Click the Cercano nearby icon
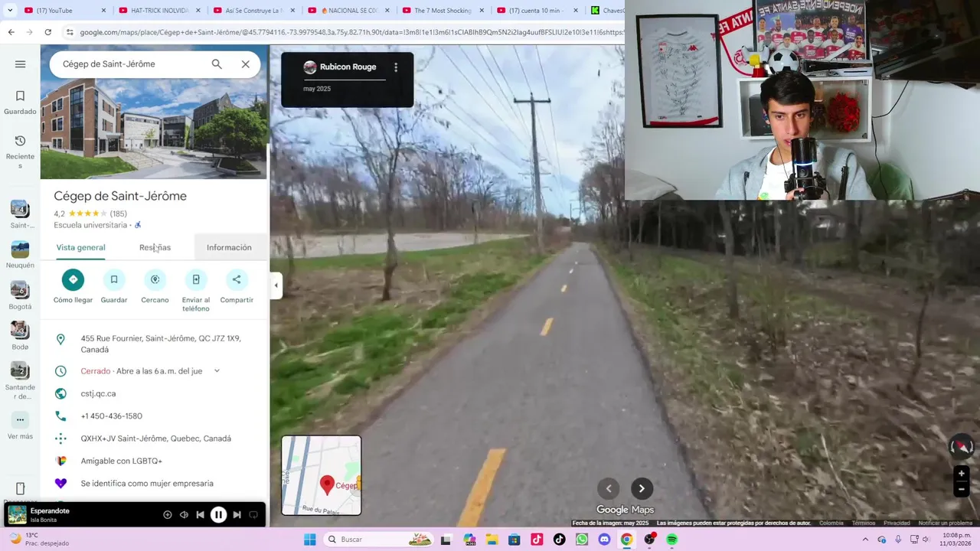Image resolution: width=980 pixels, height=551 pixels. (x=155, y=279)
